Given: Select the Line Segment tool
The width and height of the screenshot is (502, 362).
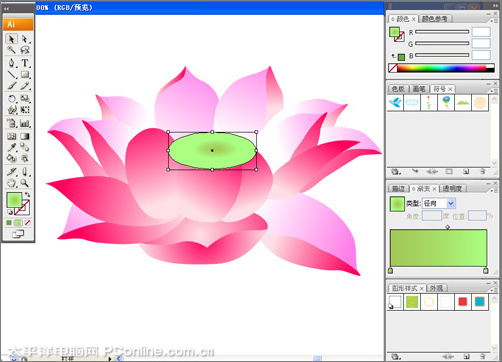Looking at the screenshot, I should 11,74.
